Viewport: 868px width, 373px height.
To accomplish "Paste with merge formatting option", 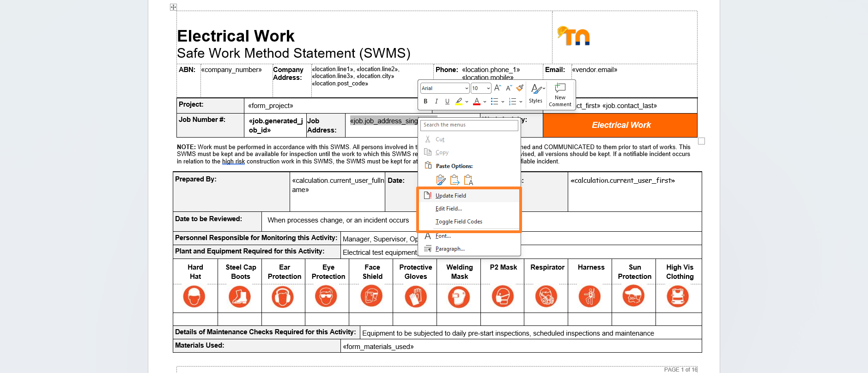I will click(455, 180).
